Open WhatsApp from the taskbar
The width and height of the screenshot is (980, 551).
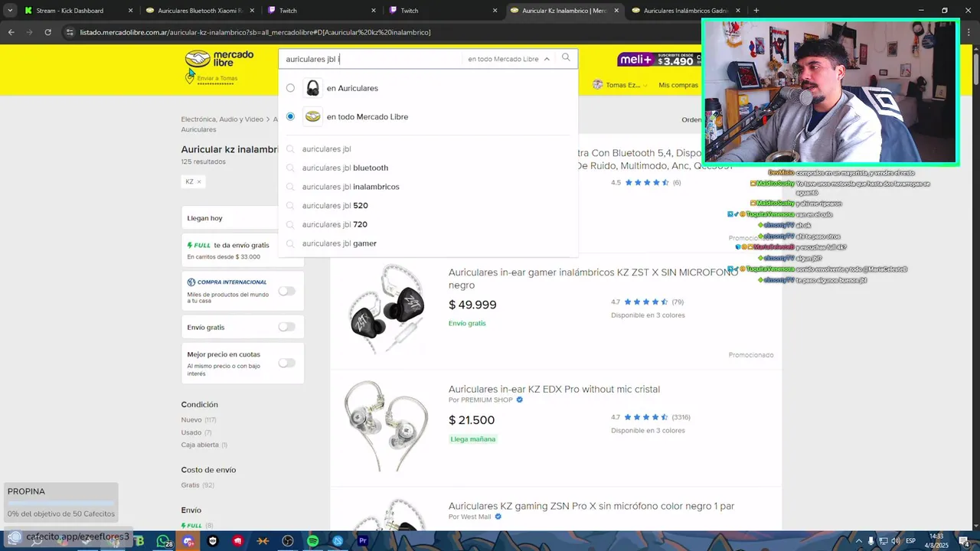point(164,541)
